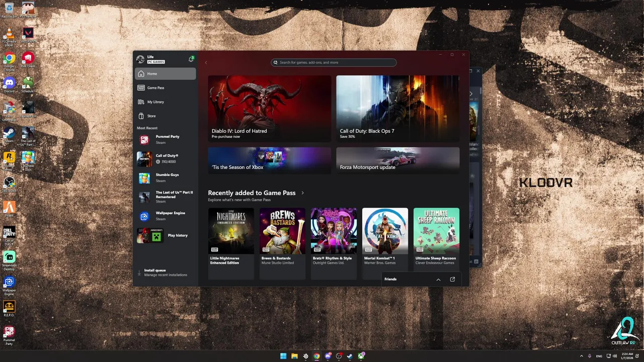Click the FiveM desktop icon
This screenshot has width=644, height=362.
coord(9,209)
